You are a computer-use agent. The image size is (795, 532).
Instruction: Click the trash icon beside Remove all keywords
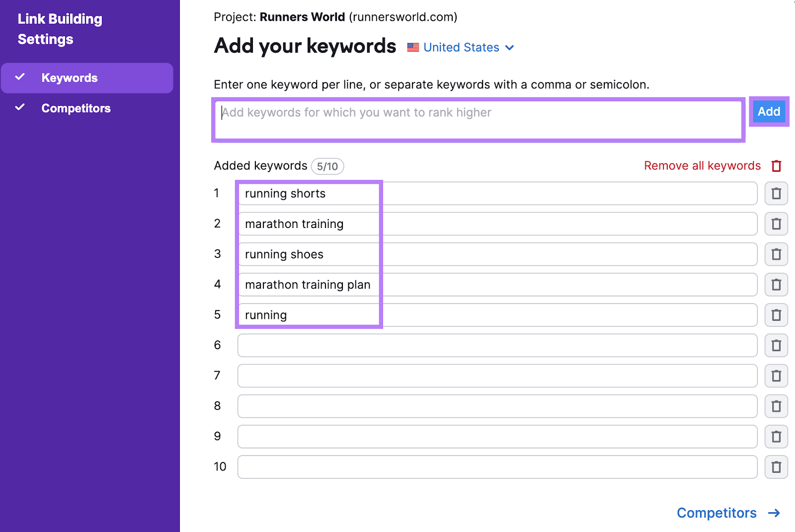tap(777, 166)
